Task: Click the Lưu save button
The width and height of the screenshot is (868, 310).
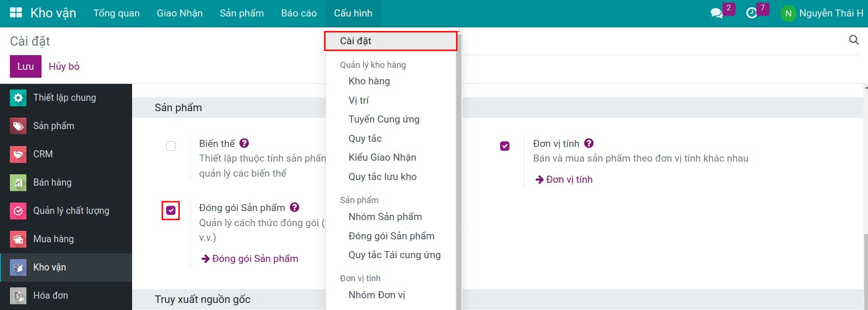Action: [25, 66]
